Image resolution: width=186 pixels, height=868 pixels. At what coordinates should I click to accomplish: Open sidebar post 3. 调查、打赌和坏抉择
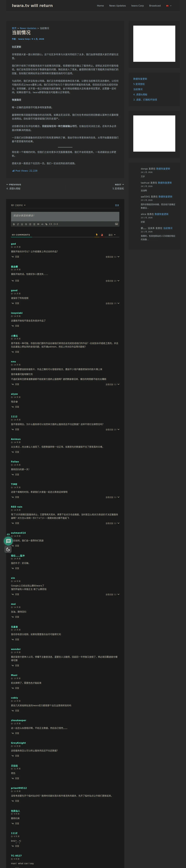[x=145, y=100]
